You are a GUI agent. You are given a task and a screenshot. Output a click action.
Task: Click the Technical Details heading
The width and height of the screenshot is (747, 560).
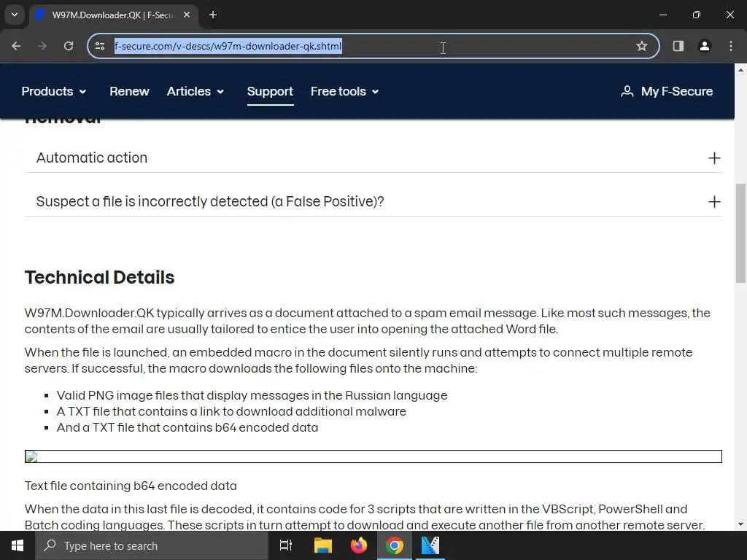pos(99,278)
